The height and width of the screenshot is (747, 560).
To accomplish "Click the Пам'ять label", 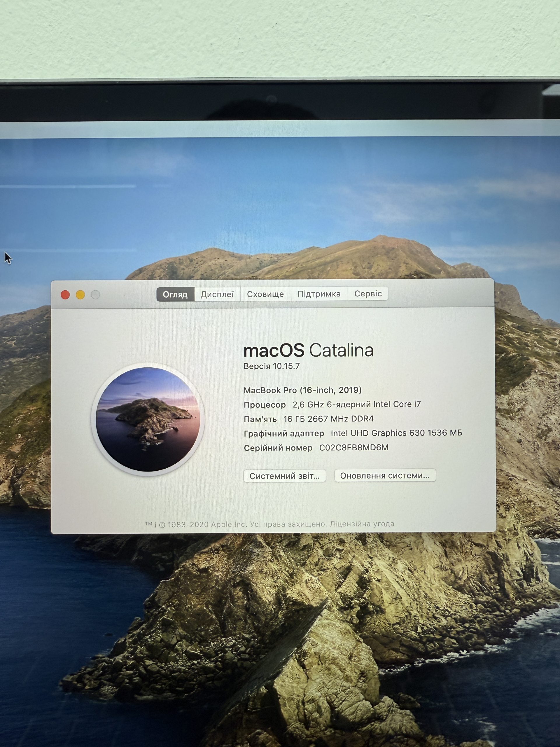I will pyautogui.click(x=260, y=419).
